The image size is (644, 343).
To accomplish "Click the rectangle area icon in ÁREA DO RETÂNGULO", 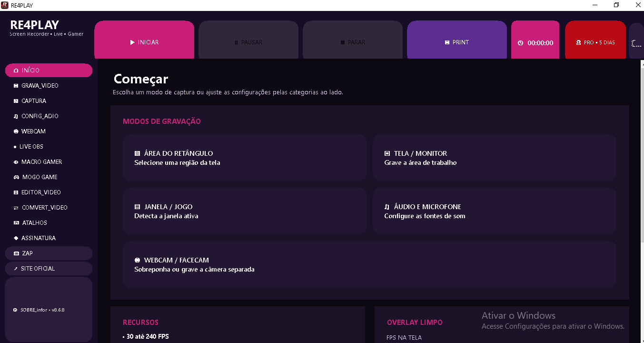I will (138, 153).
